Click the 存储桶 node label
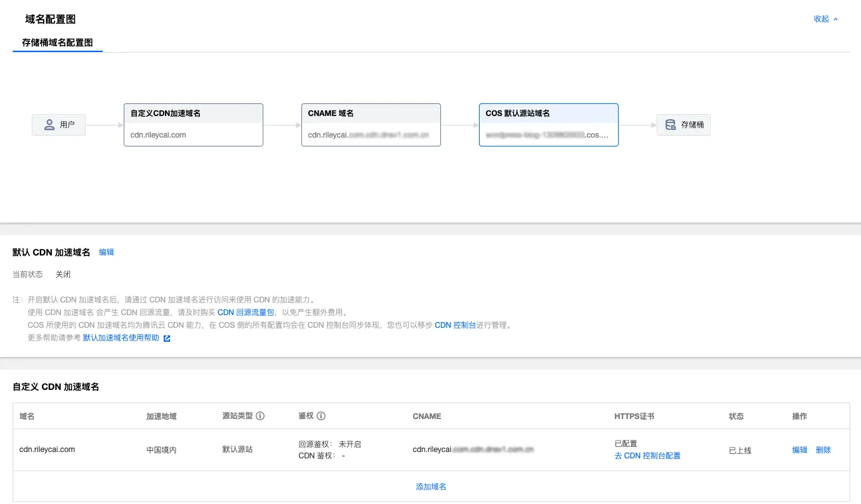The image size is (861, 504). (x=692, y=125)
